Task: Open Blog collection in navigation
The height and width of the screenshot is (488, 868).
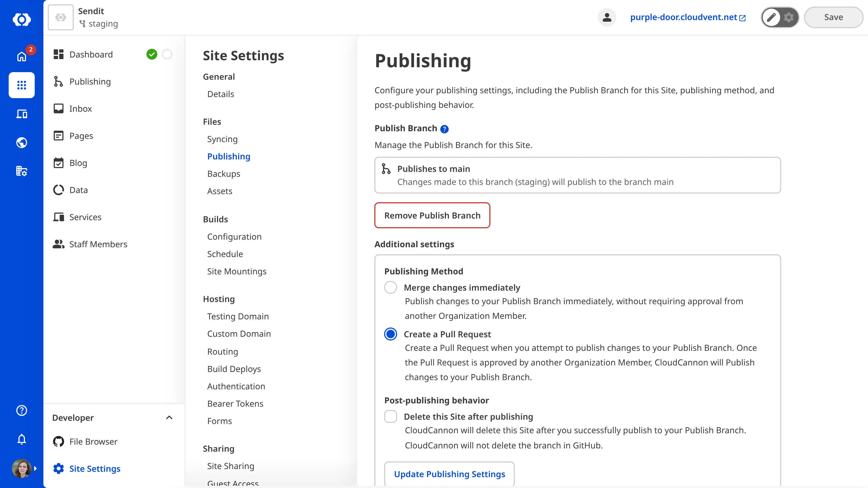Action: 70,163
